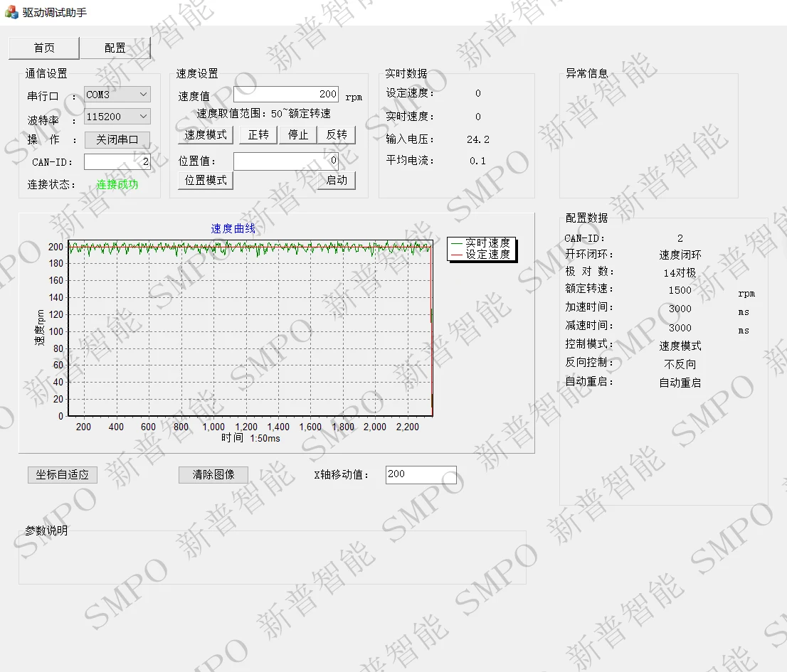The height and width of the screenshot is (672, 787).
Task: Click the X轴移动值 input field
Action: click(x=421, y=474)
